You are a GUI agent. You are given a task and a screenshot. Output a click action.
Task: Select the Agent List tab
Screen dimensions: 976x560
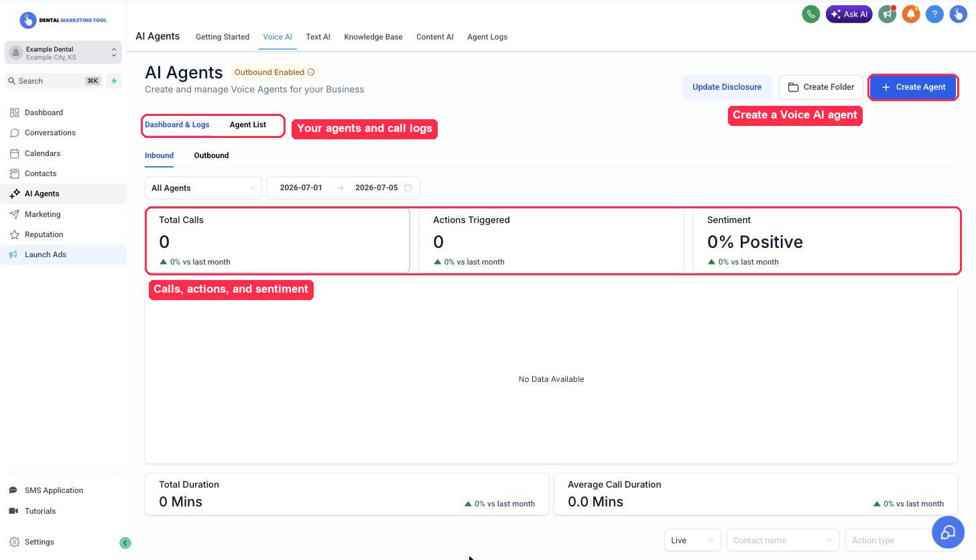[247, 125]
